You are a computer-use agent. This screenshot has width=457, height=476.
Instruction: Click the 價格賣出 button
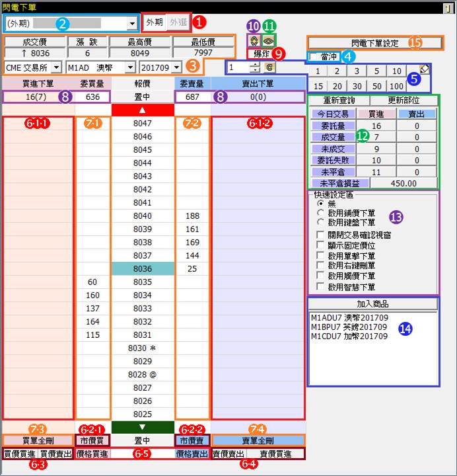point(192,454)
